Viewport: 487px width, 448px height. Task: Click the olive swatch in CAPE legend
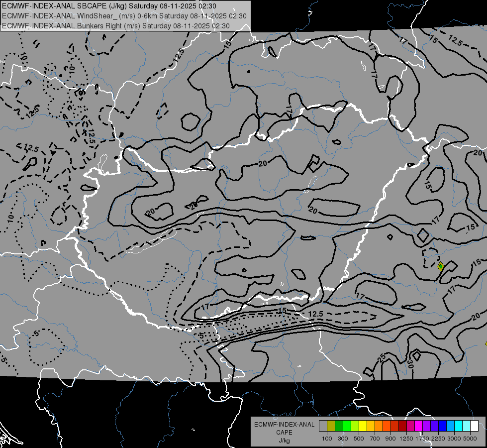[x=331, y=426]
